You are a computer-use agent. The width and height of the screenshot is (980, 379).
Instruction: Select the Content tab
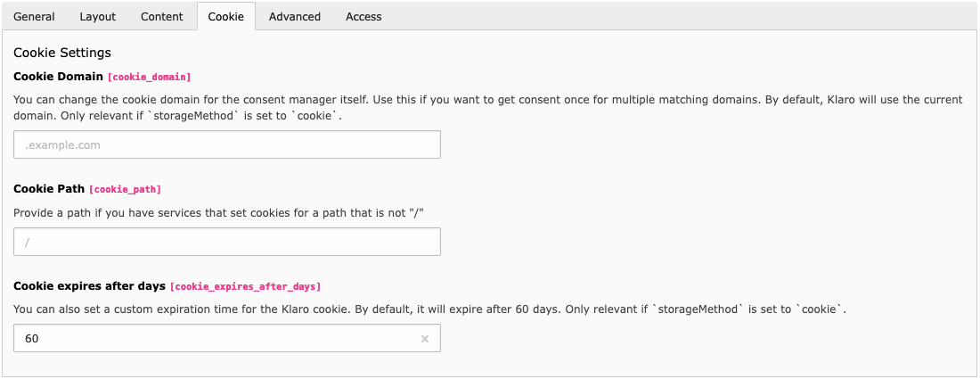coord(162,16)
